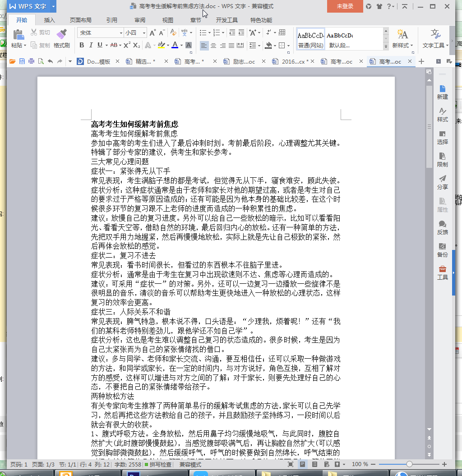This screenshot has width=462, height=476.
Task: Click the save document icon
Action: pyautogui.click(x=22, y=61)
